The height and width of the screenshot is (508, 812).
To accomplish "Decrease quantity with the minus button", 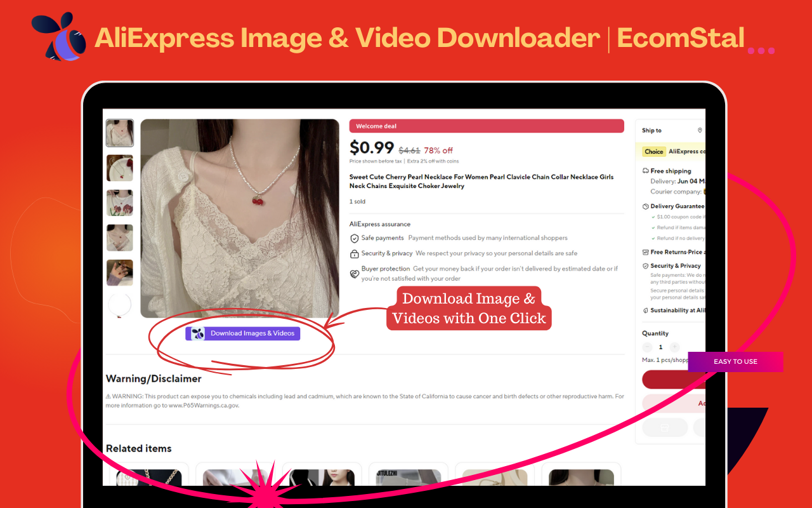I will [x=647, y=347].
